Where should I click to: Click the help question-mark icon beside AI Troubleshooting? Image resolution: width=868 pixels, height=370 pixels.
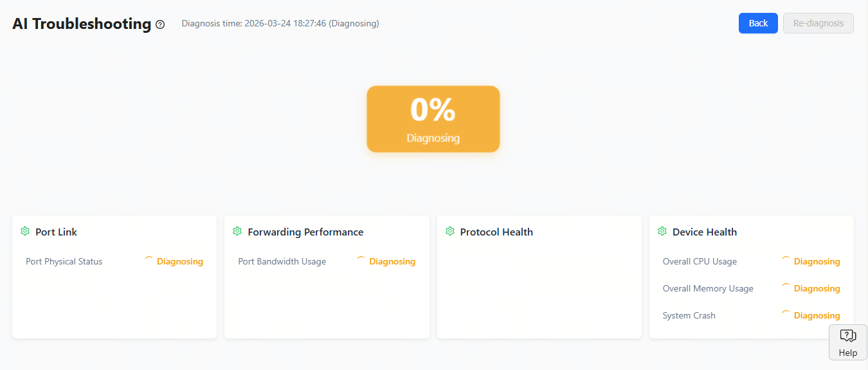[x=160, y=24]
